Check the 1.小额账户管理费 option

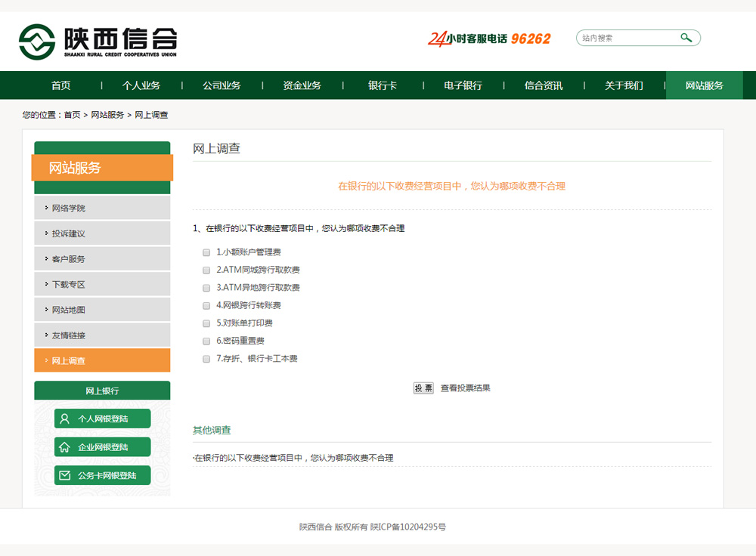tap(206, 252)
